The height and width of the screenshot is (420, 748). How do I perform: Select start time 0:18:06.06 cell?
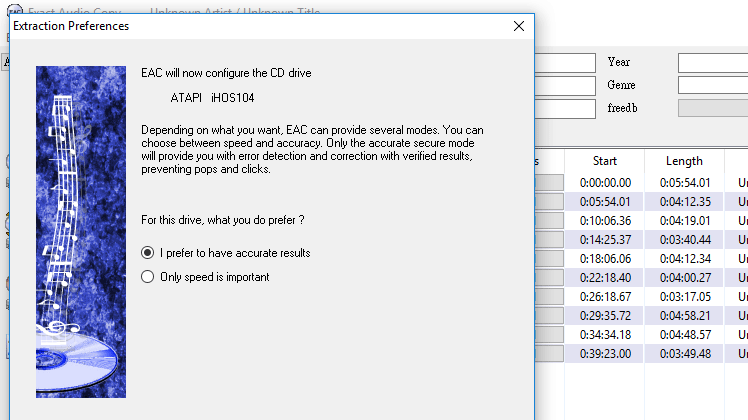coord(605,259)
